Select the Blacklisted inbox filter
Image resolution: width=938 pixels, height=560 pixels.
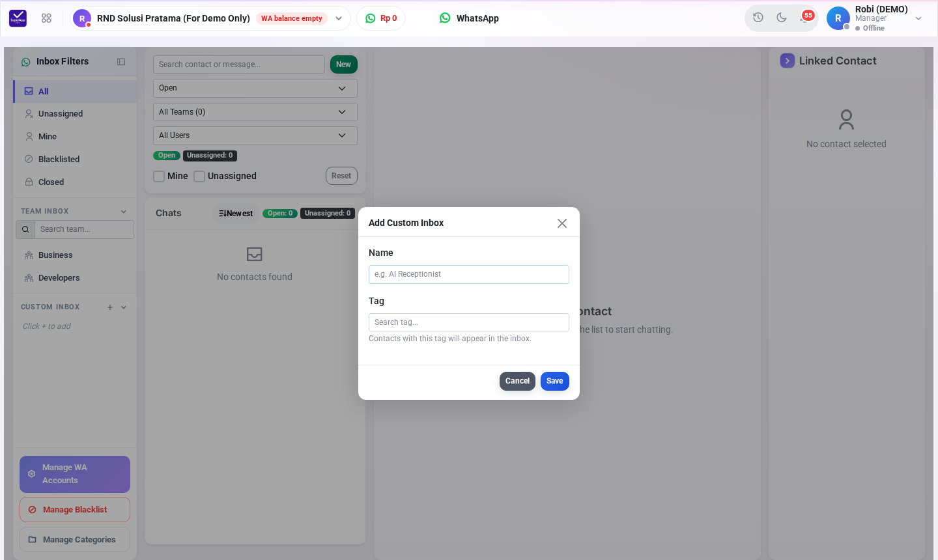point(76,160)
